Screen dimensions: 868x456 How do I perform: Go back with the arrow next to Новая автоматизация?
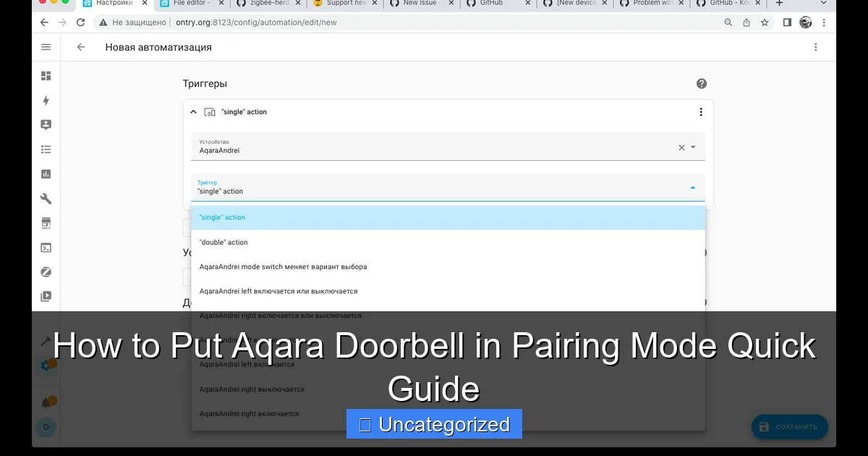click(x=80, y=46)
